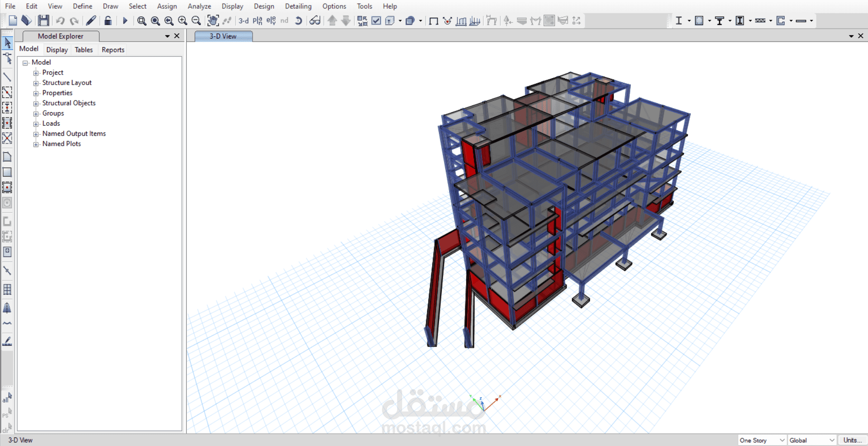Open dropdown arrow beside the 3D boxes icon
Viewport: 868px width, 446px height.
coord(421,21)
